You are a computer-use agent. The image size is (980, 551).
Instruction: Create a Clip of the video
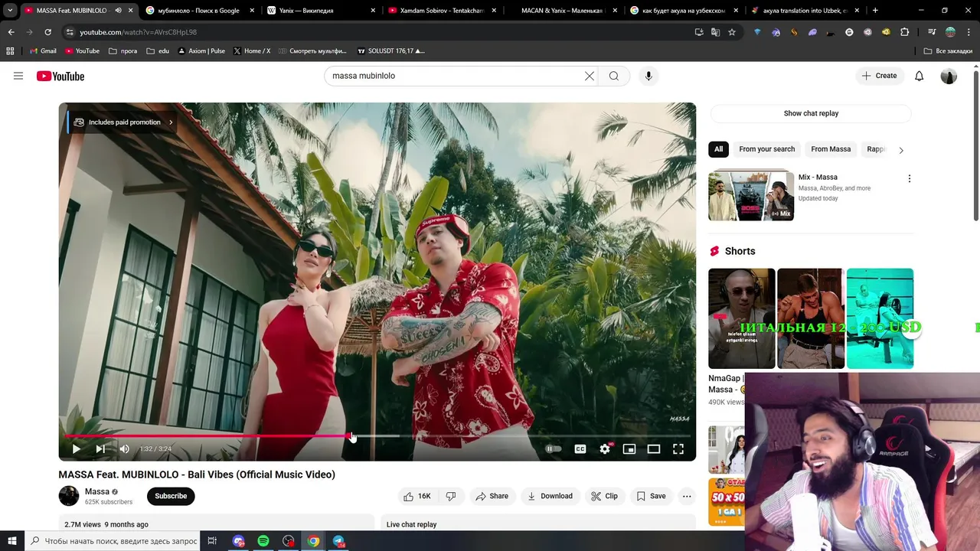pos(604,496)
